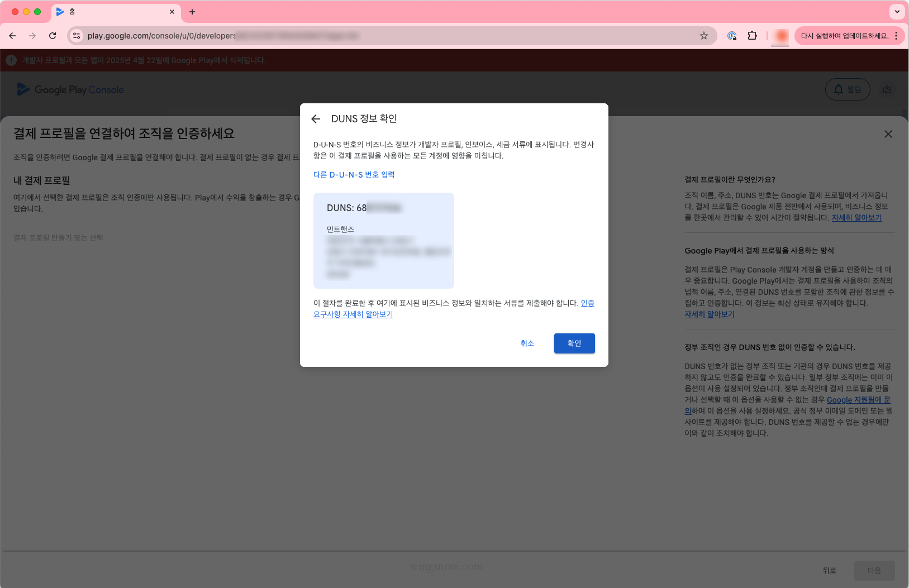Click the 내 결제 프로필 heading
The width and height of the screenshot is (909, 588).
[x=42, y=180]
